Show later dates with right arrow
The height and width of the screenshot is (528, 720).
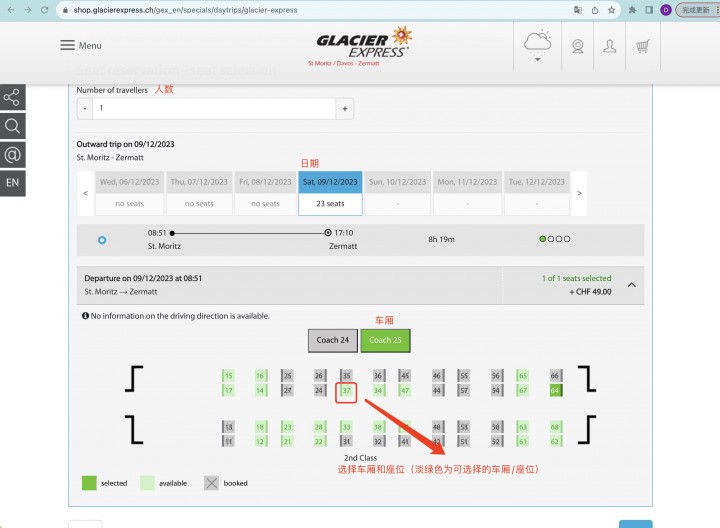[x=579, y=193]
